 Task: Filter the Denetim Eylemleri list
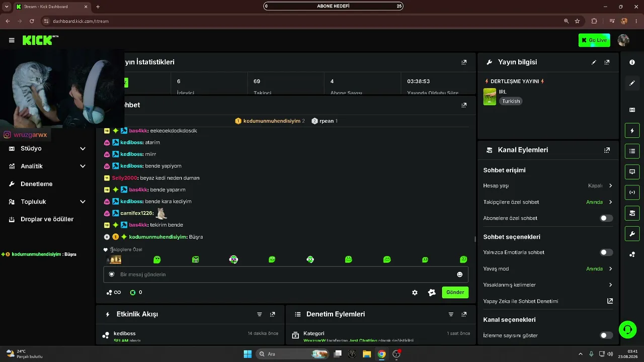[x=451, y=314]
